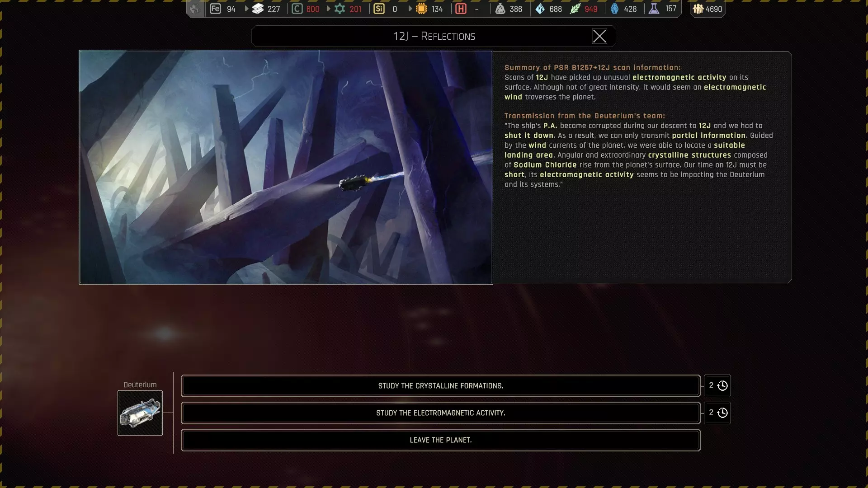Screen dimensions: 868x488
Task: Click the metal alloy plates icon
Action: (x=258, y=9)
